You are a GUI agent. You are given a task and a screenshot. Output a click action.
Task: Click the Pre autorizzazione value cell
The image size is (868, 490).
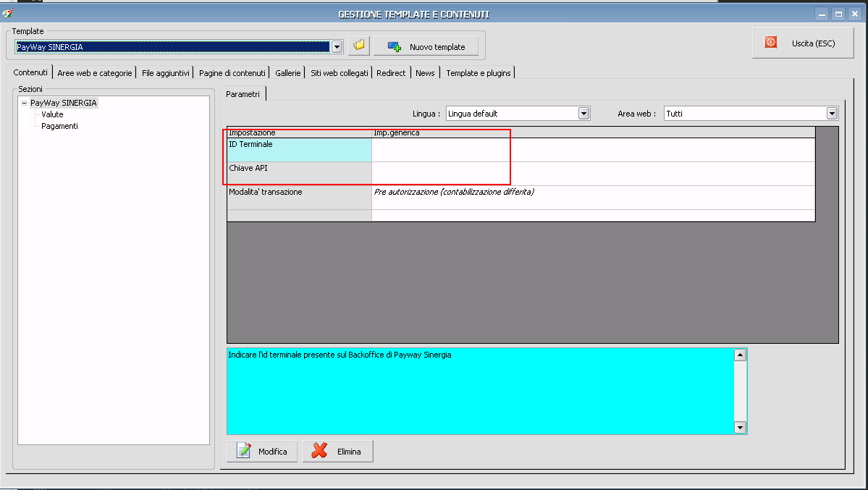click(594, 198)
